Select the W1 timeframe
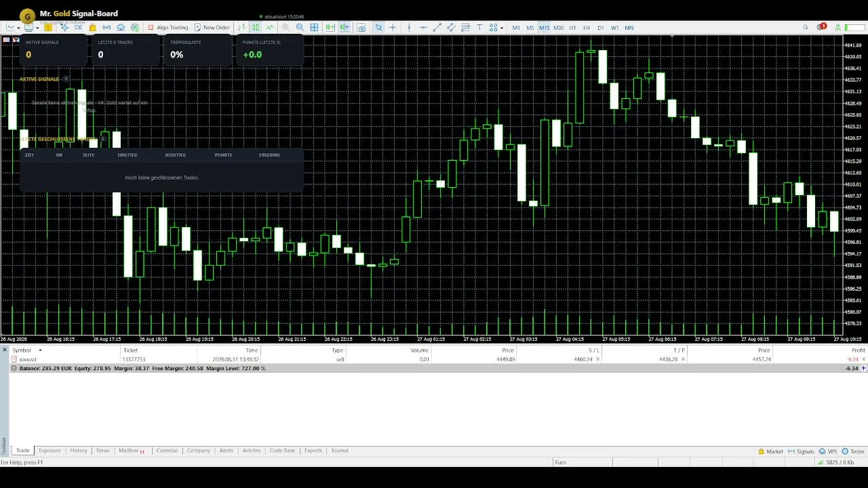Image resolution: width=868 pixels, height=488 pixels. 614,28
